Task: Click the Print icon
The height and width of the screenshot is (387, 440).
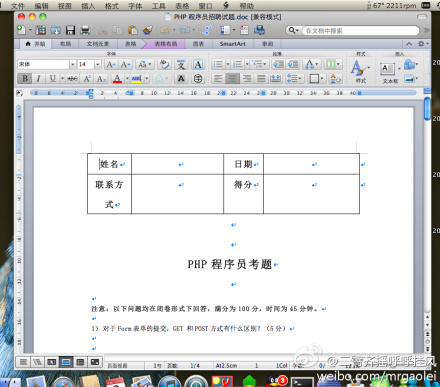Action: (85, 30)
